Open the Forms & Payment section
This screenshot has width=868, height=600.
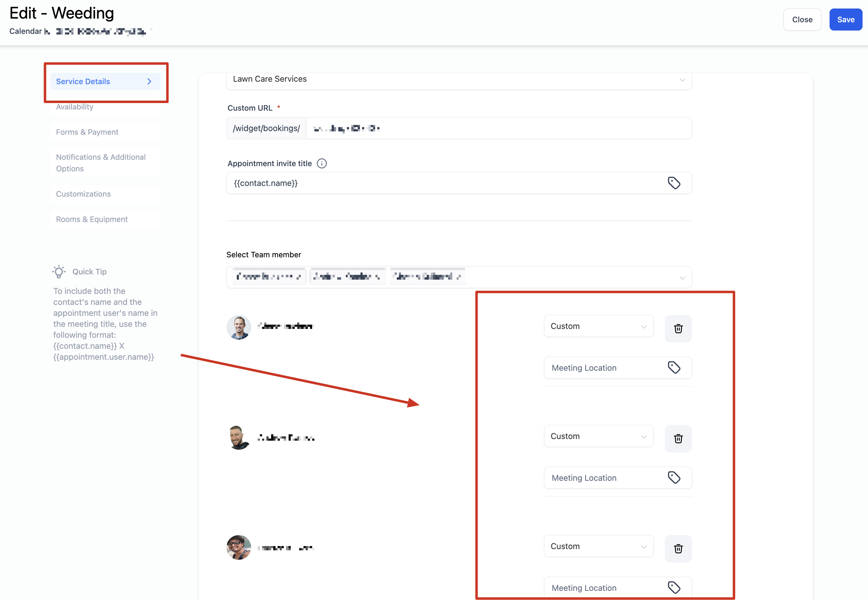[x=87, y=132]
